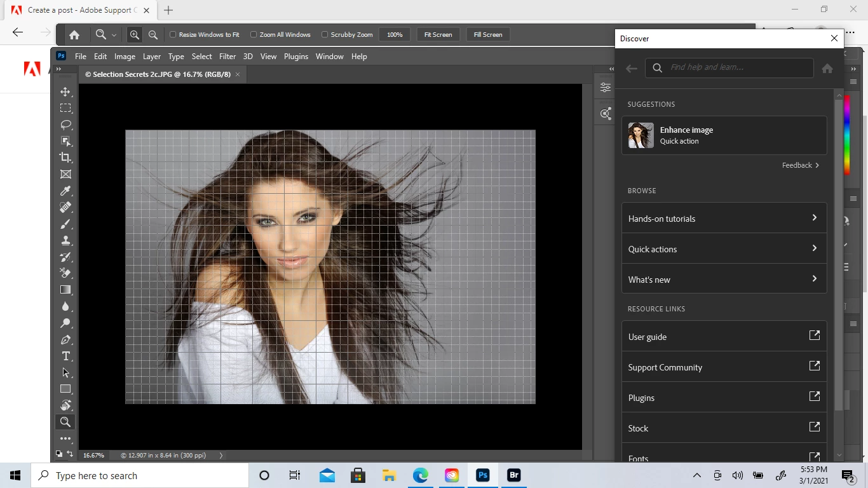
Task: Open the What's new section
Action: click(x=724, y=279)
